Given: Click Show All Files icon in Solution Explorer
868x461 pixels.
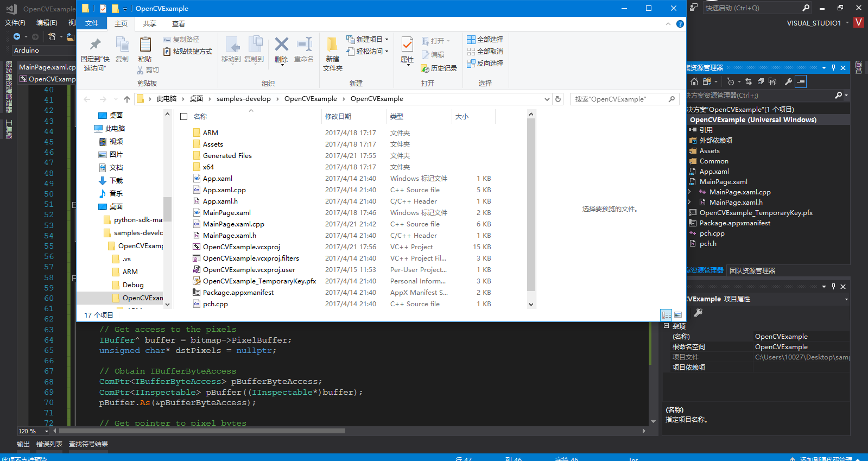Looking at the screenshot, I should pyautogui.click(x=772, y=81).
